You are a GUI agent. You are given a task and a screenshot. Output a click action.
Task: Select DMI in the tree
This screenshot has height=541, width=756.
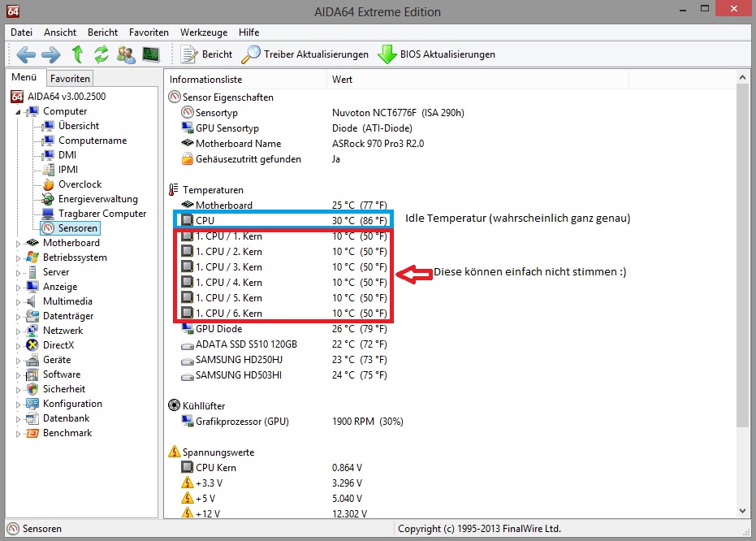pyautogui.click(x=67, y=155)
